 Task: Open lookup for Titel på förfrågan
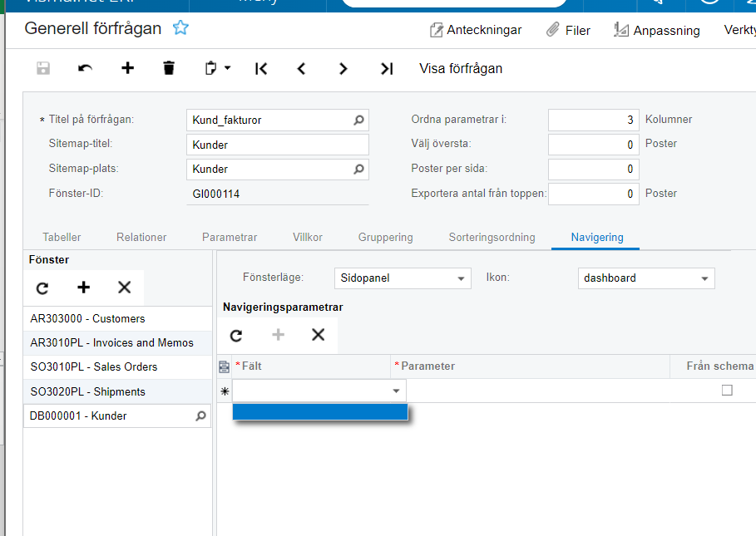(x=358, y=120)
